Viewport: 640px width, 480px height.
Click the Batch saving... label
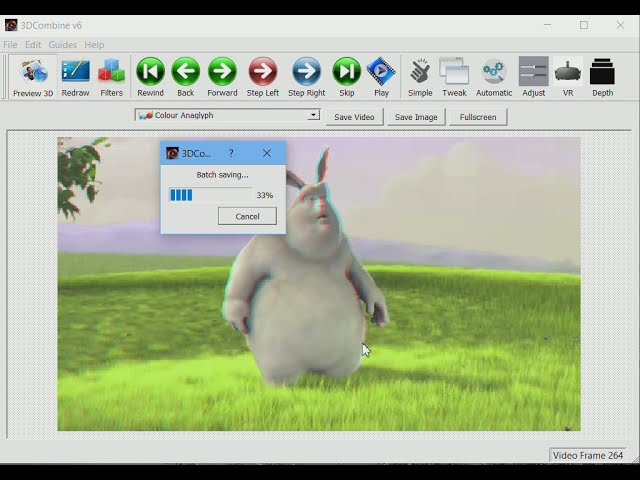coord(222,175)
